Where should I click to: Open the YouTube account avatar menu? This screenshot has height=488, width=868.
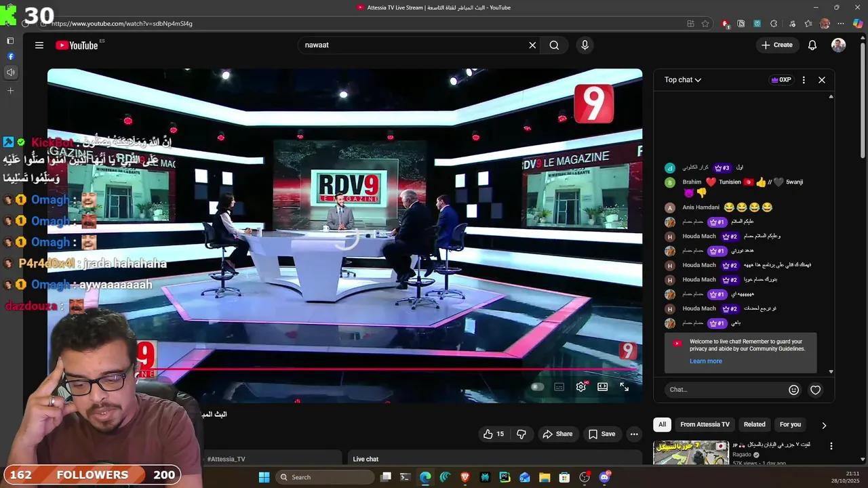(x=839, y=45)
